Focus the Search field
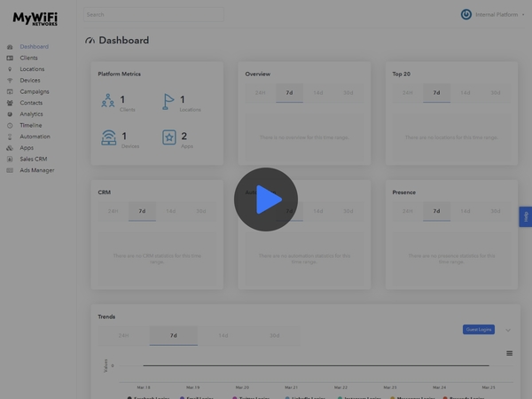The height and width of the screenshot is (399, 532). [x=153, y=14]
